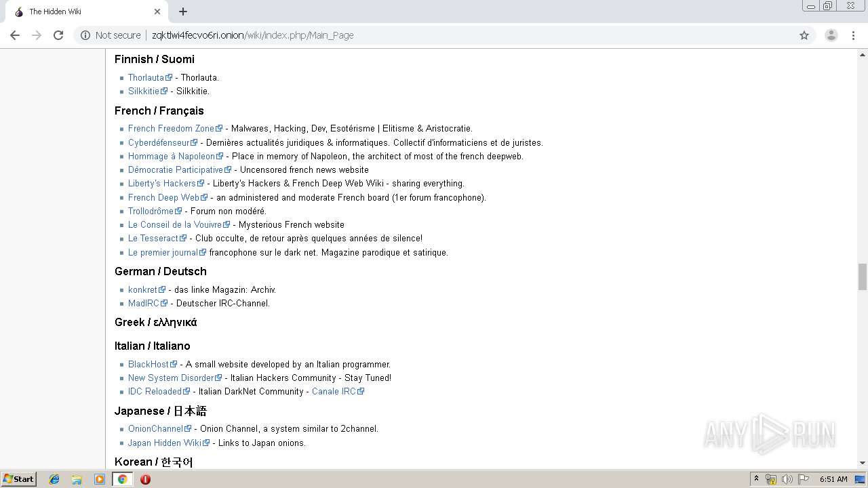This screenshot has width=868, height=488.
Task: Click external-link icon beside konkret
Action: 162,290
